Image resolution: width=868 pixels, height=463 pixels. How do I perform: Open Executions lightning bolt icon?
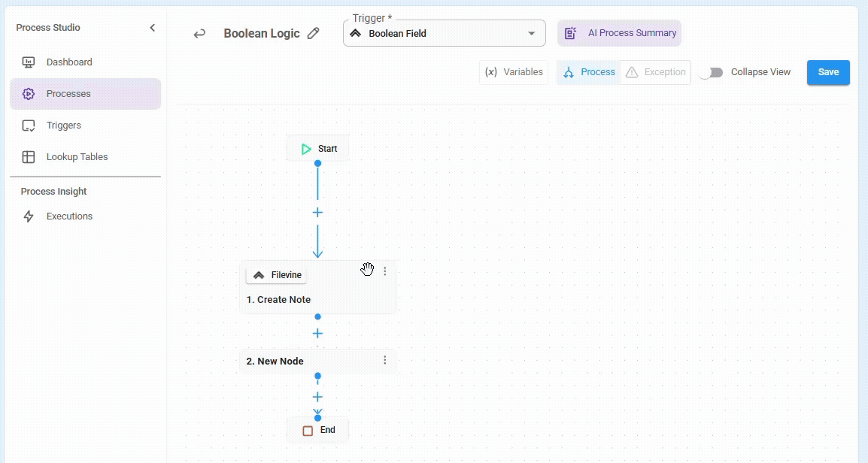click(29, 216)
